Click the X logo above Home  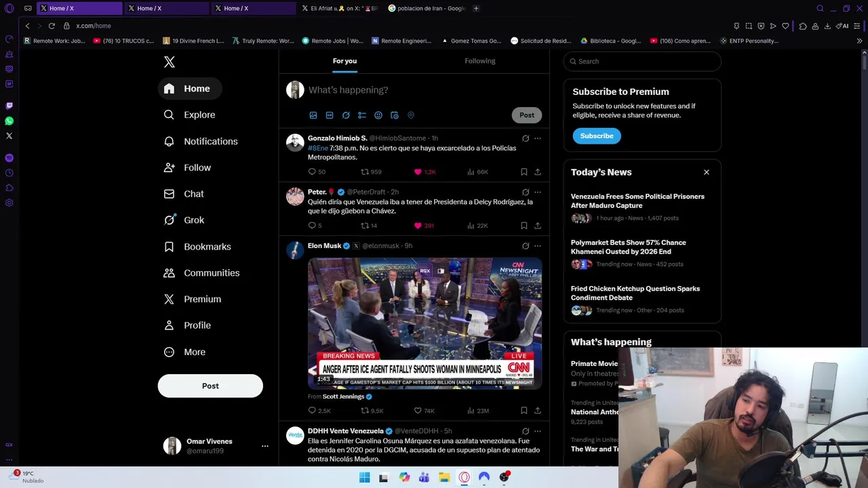coord(170,62)
